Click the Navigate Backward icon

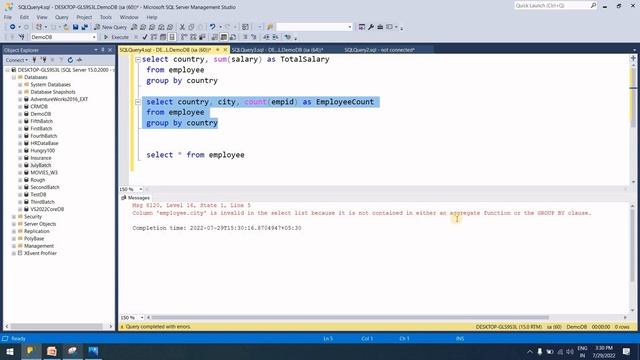(x=12, y=27)
